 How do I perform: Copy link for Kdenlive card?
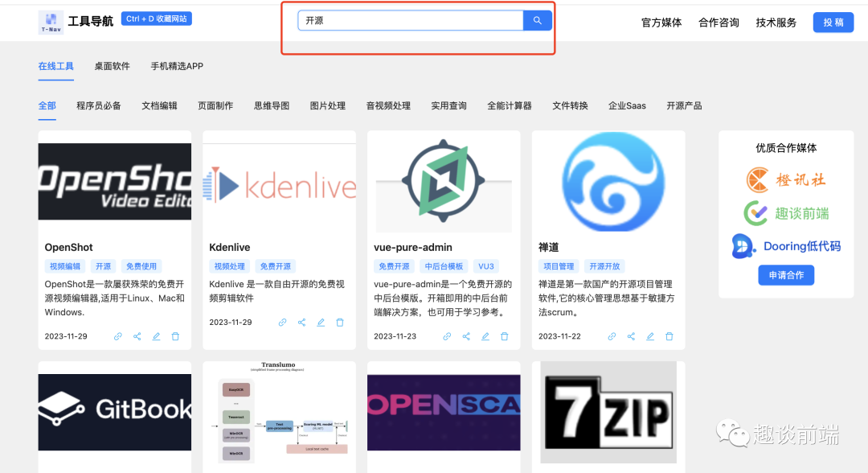[282, 322]
